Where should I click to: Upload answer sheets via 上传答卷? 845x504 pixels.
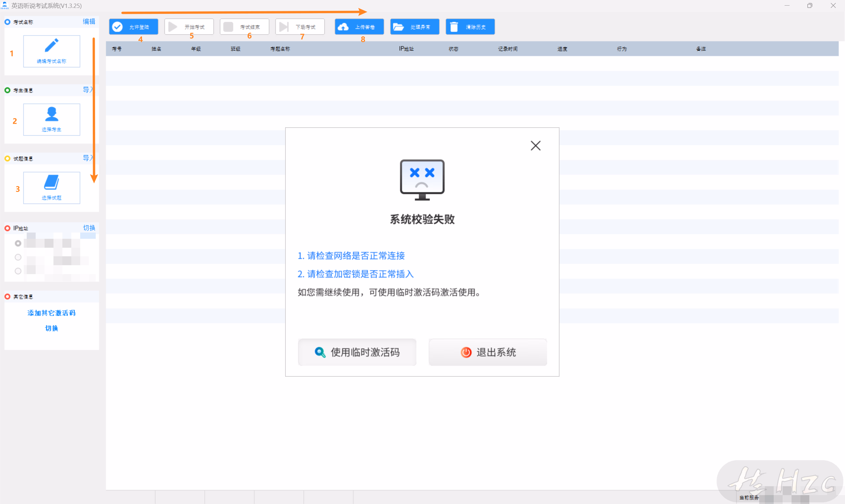point(359,27)
